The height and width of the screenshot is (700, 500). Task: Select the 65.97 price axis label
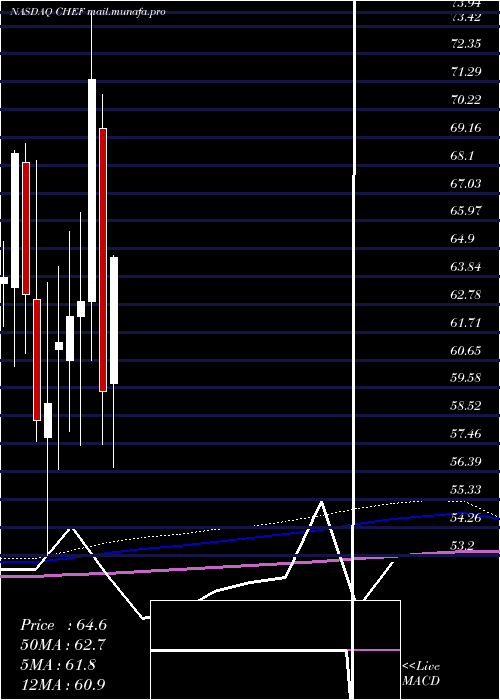coord(466,211)
